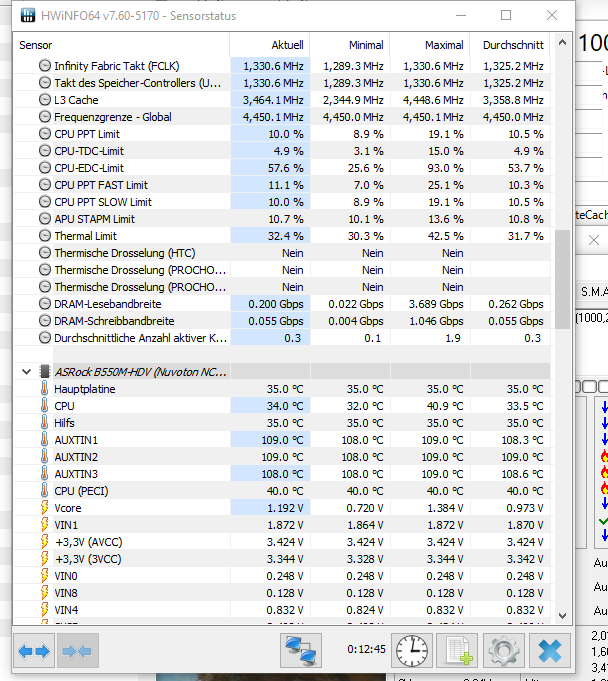Image resolution: width=608 pixels, height=681 pixels.
Task: Select Durchschnittliche Anzahl aktiver K... row
Action: (x=282, y=338)
